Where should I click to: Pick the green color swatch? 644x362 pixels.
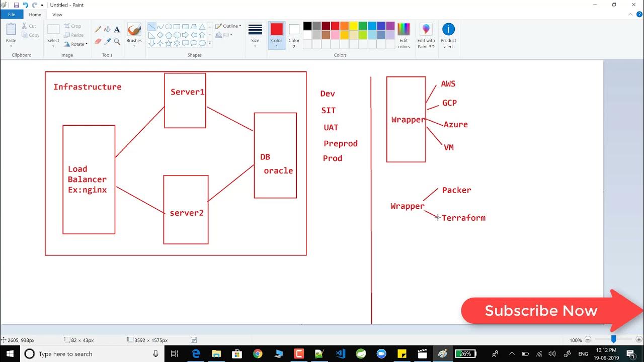[x=362, y=26]
